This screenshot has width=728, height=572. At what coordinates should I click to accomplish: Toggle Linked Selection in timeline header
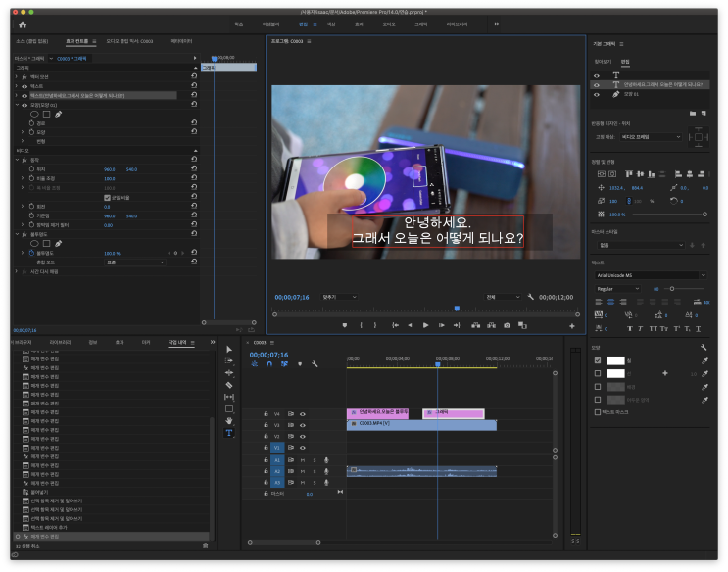(284, 364)
